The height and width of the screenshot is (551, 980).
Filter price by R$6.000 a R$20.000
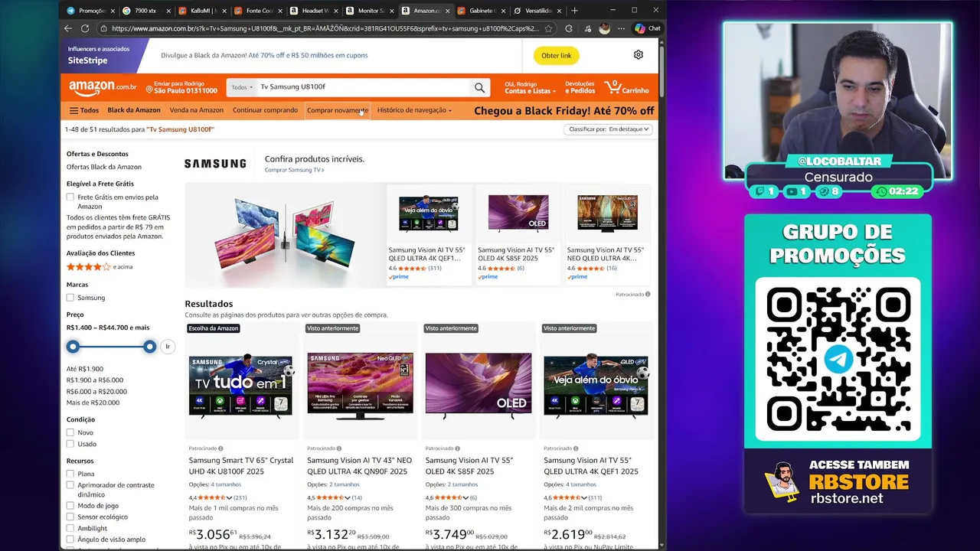click(x=96, y=391)
